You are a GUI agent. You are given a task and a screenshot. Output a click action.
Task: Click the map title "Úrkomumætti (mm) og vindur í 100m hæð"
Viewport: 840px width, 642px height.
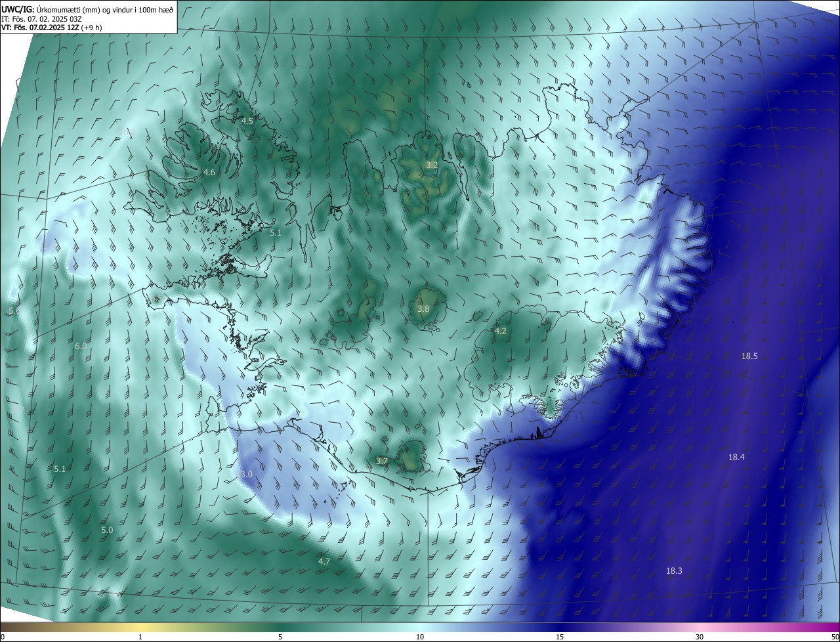click(x=104, y=9)
